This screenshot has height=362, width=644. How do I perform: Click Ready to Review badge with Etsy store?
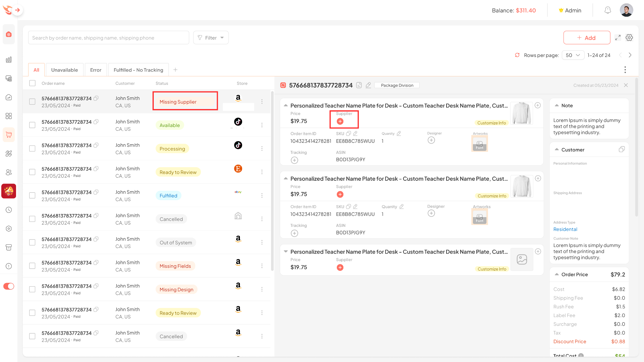coord(178,172)
